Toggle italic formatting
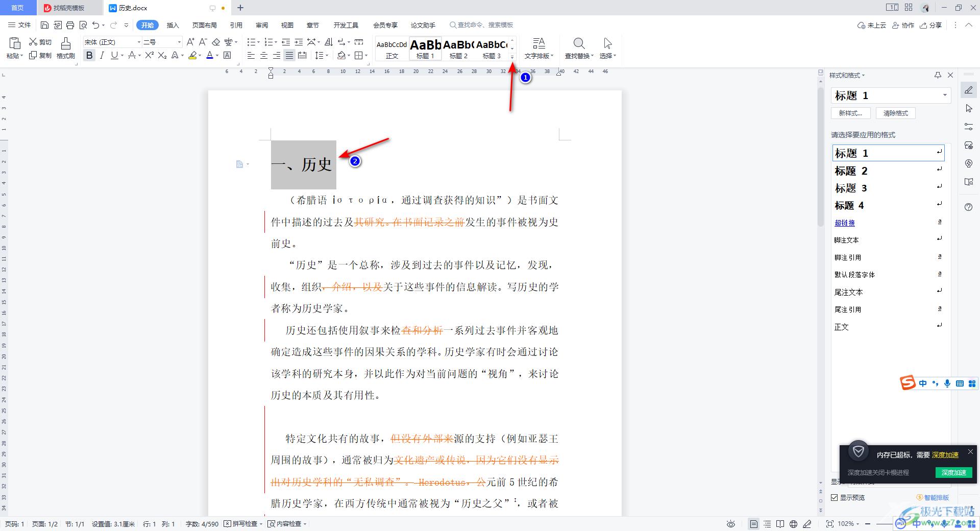The height and width of the screenshot is (531, 980). click(x=102, y=55)
